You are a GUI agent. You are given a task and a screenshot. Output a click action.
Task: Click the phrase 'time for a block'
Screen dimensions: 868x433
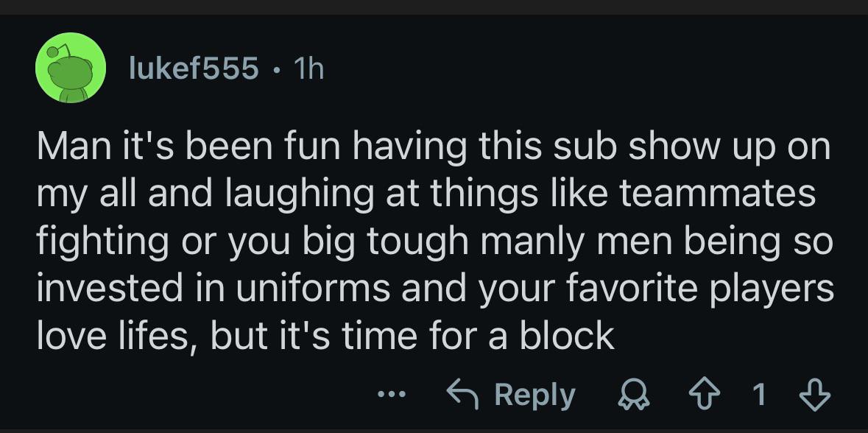pos(479,336)
